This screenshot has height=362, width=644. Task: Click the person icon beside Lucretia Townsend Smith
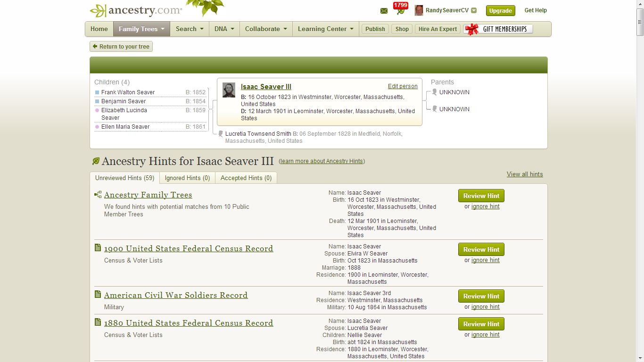220,133
